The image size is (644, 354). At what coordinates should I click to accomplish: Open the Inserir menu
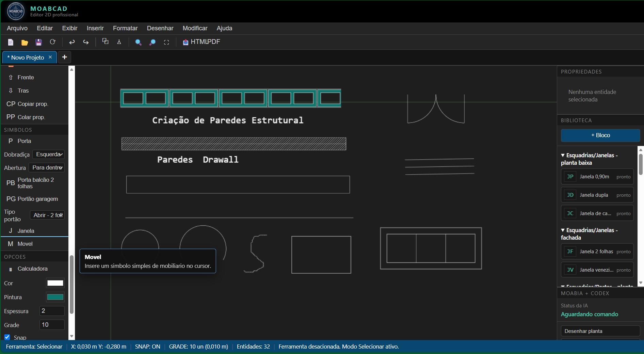click(95, 28)
